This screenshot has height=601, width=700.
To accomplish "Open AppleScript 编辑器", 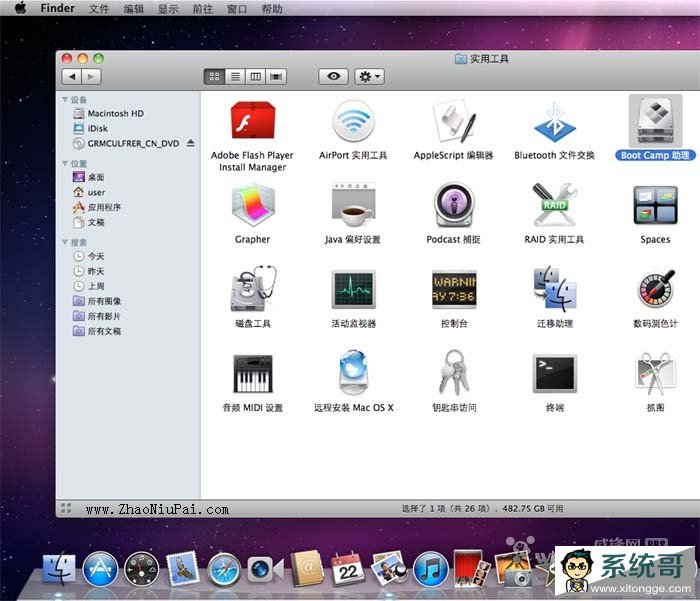I will (x=454, y=121).
